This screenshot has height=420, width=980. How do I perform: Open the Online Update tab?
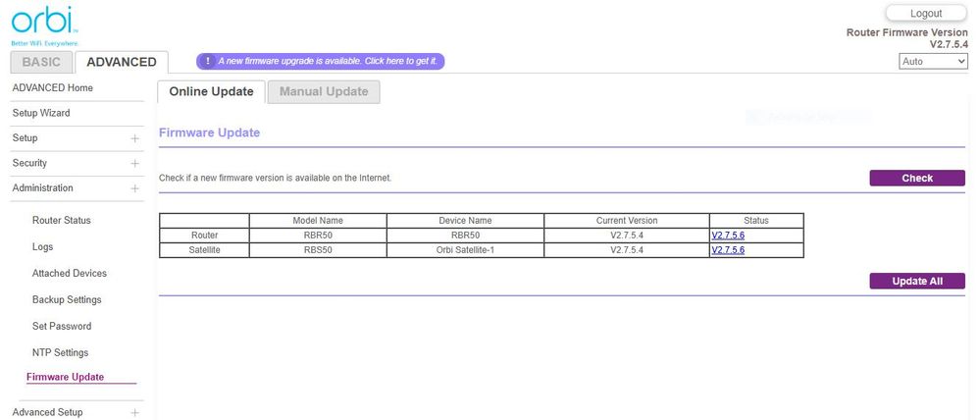coord(211,92)
